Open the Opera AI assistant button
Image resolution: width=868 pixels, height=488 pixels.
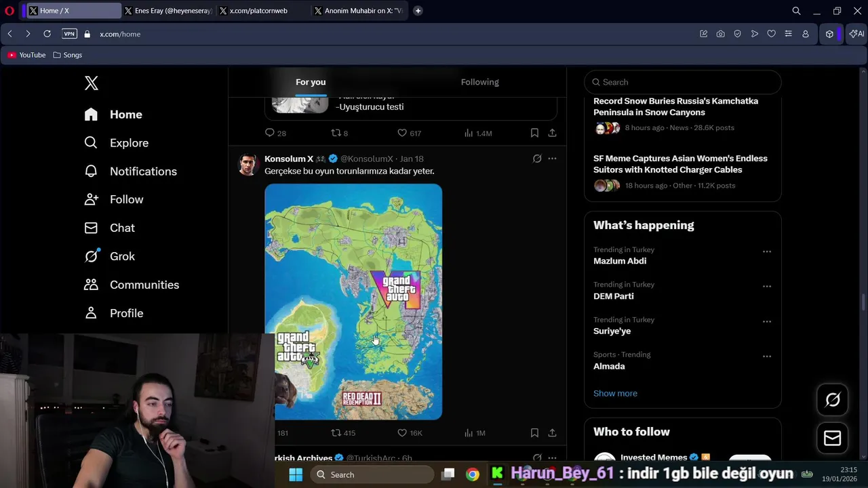(856, 34)
